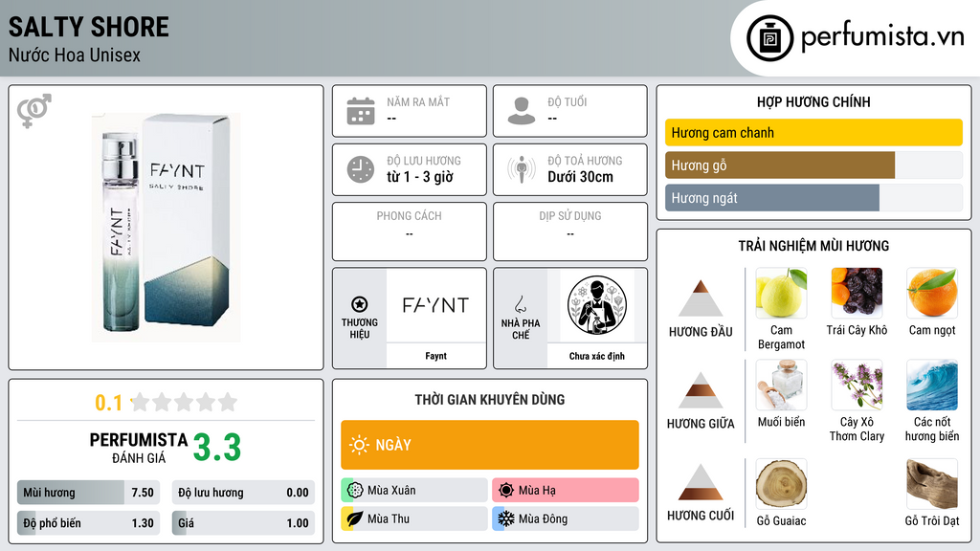The image size is (980, 551).
Task: Click the SALTY SHORE title
Action: [89, 27]
